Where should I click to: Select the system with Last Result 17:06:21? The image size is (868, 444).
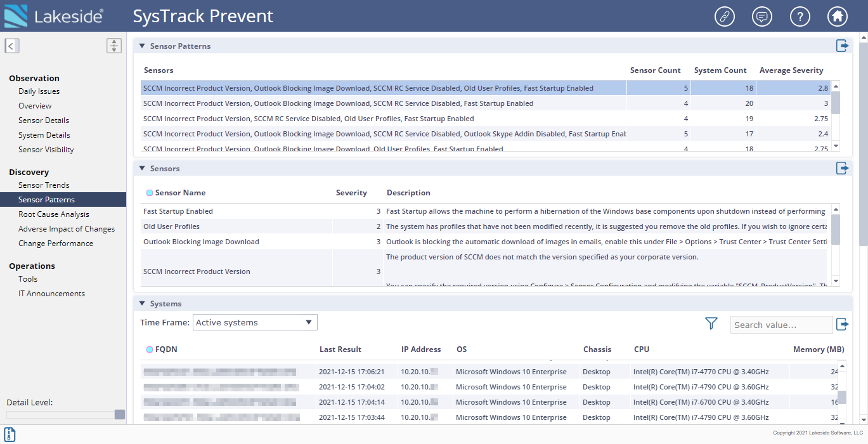coord(489,372)
